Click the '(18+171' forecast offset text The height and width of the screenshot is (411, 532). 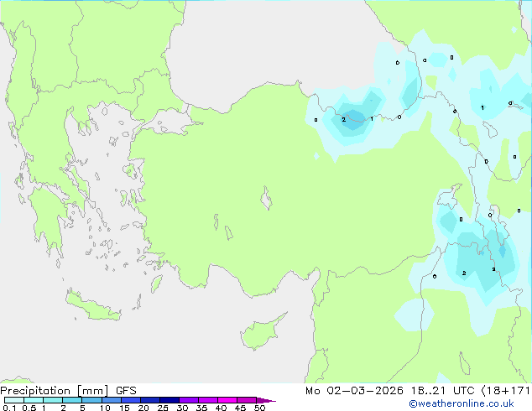505,391
